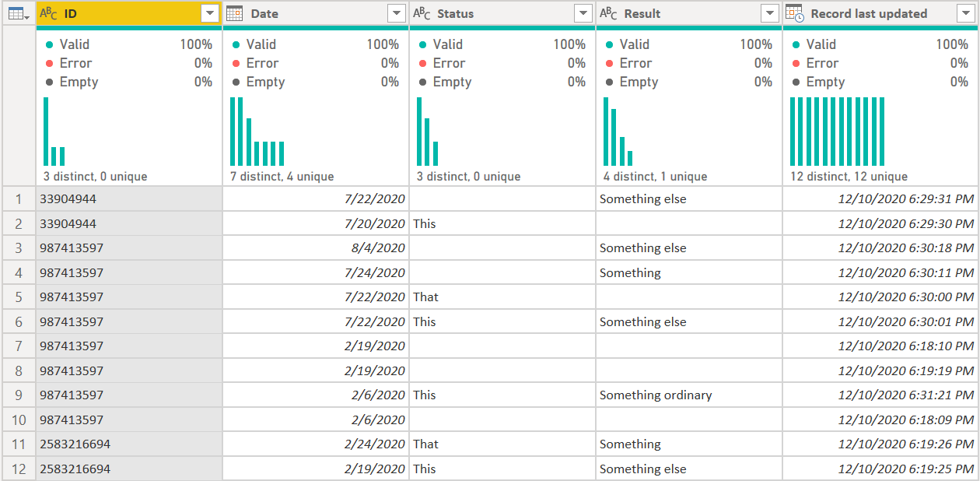
Task: Click Valid 100% in Date column quality
Action: click(x=316, y=44)
